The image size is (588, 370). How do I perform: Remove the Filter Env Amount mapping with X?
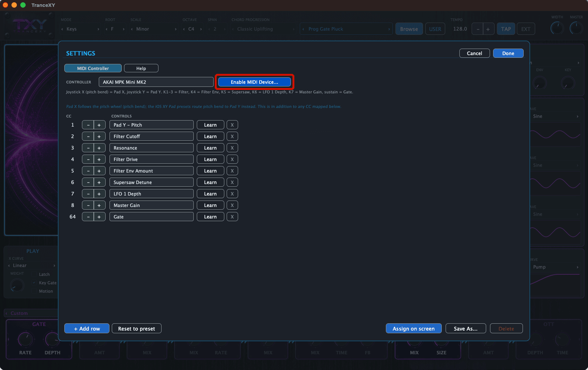[x=232, y=171]
